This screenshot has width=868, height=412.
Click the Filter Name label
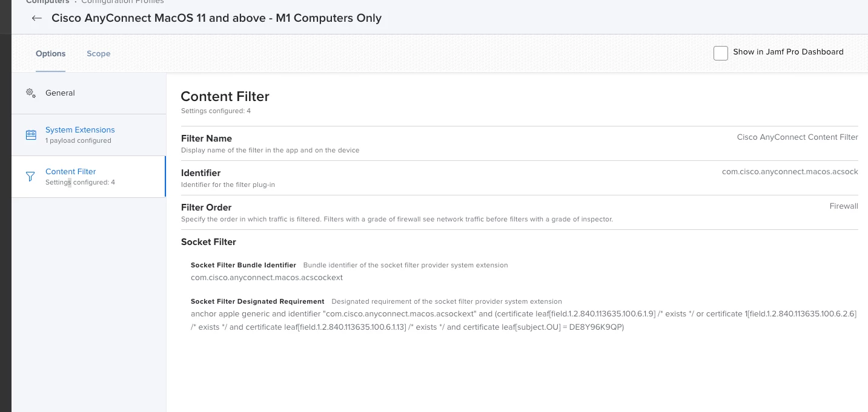[207, 139]
